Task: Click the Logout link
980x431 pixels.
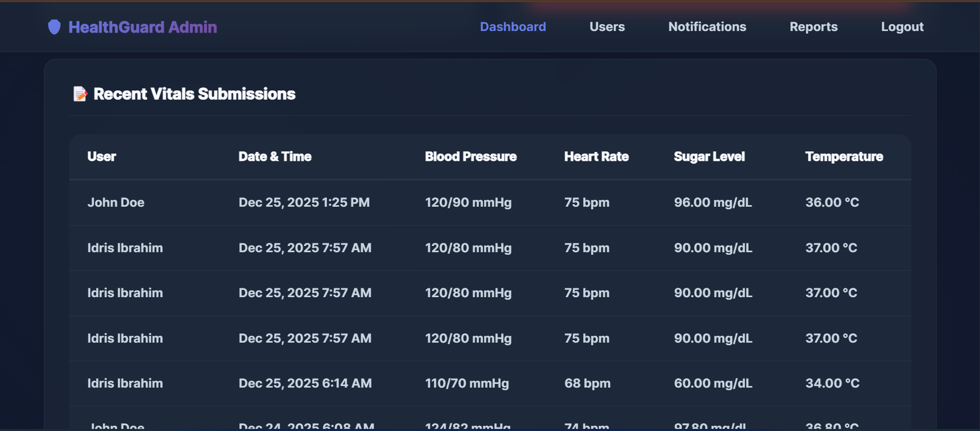Action: point(902,27)
